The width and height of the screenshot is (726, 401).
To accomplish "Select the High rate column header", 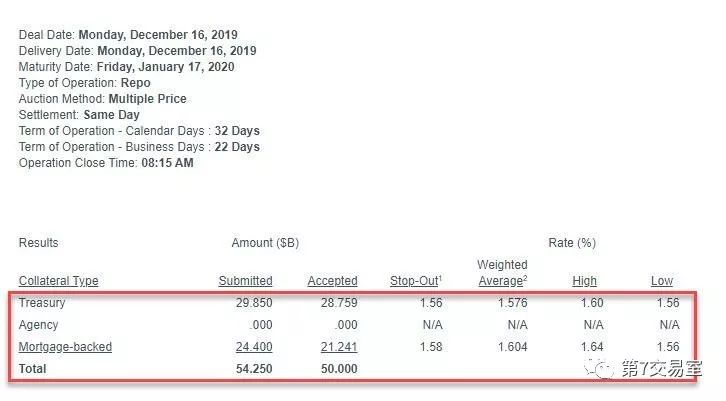I will point(585,281).
